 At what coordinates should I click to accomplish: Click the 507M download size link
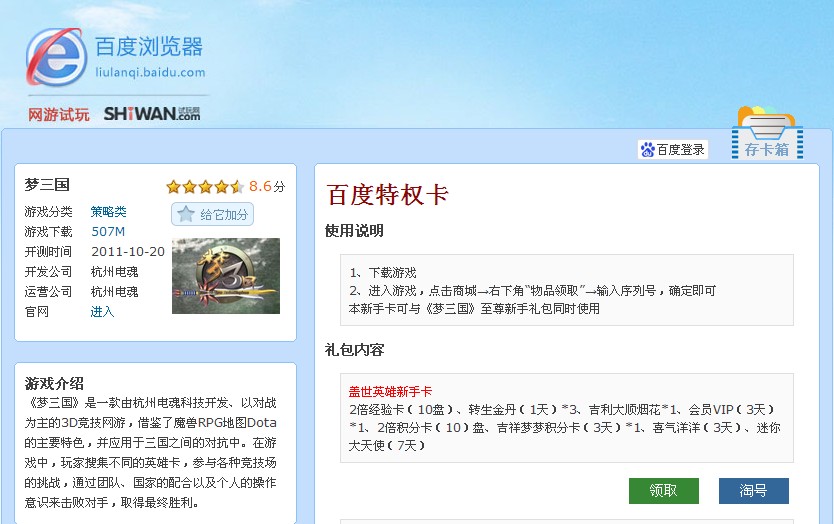pyautogui.click(x=108, y=231)
